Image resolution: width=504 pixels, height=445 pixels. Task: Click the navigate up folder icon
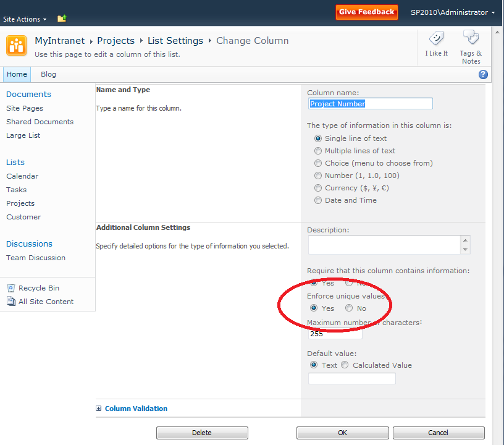point(62,19)
